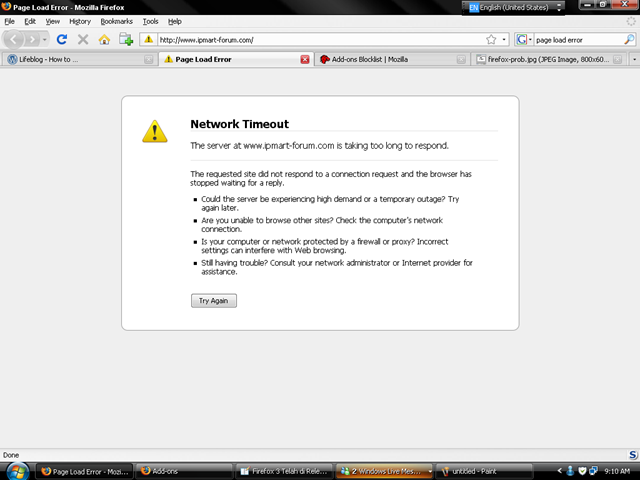The image size is (640, 480).
Task: Close the Page Load Error tab
Action: pos(305,59)
